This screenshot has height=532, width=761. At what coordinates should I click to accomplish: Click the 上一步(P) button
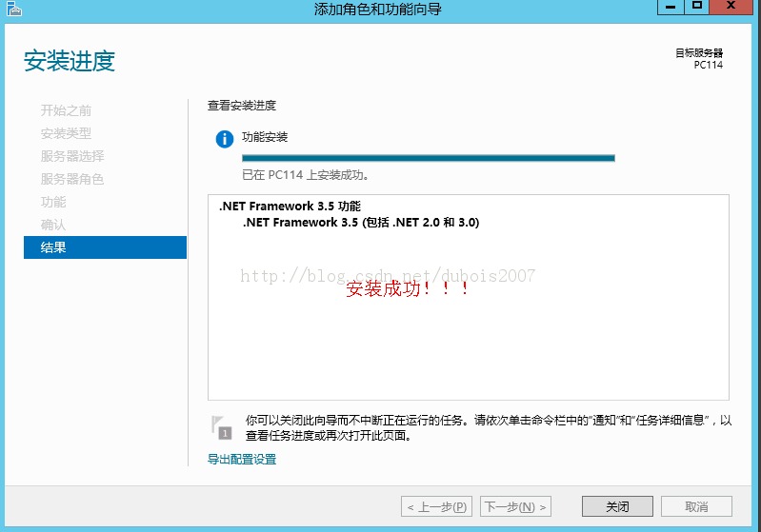(x=437, y=507)
